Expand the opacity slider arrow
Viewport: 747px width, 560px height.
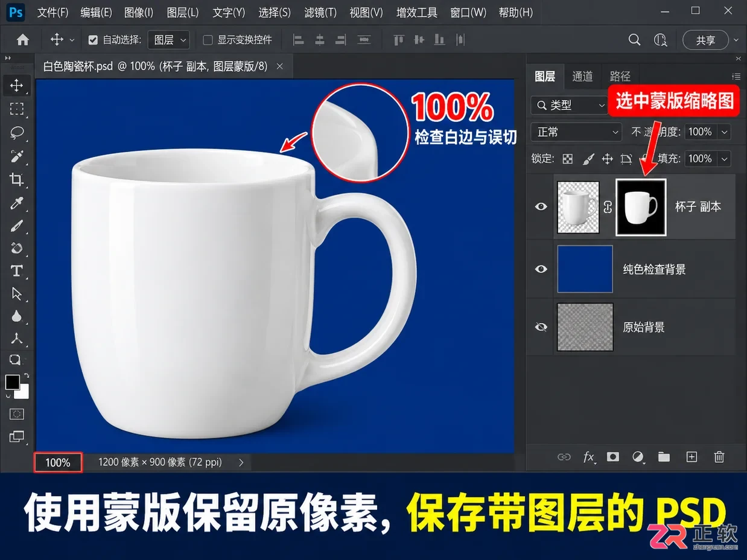[x=724, y=132]
